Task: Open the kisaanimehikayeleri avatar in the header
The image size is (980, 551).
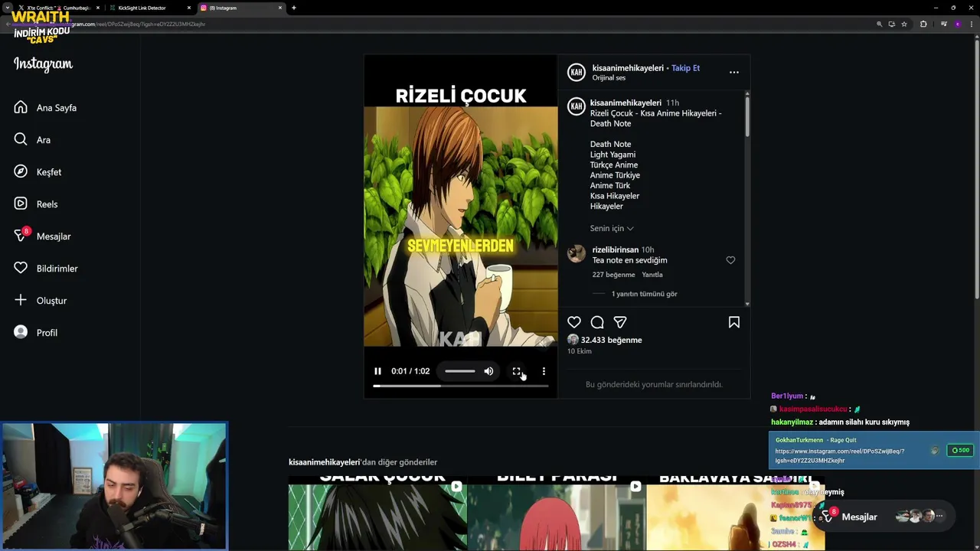Action: pyautogui.click(x=577, y=72)
